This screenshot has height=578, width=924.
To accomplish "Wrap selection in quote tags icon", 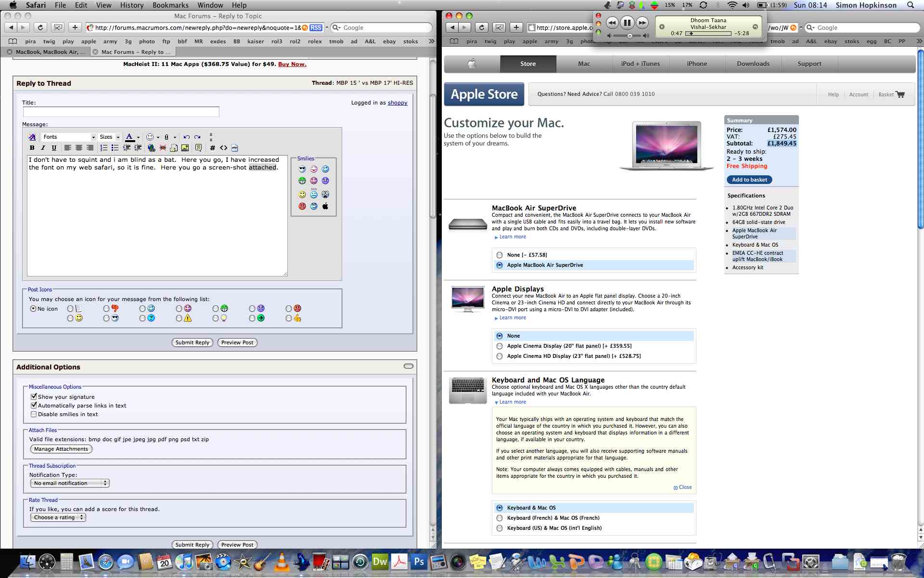I will point(198,148).
